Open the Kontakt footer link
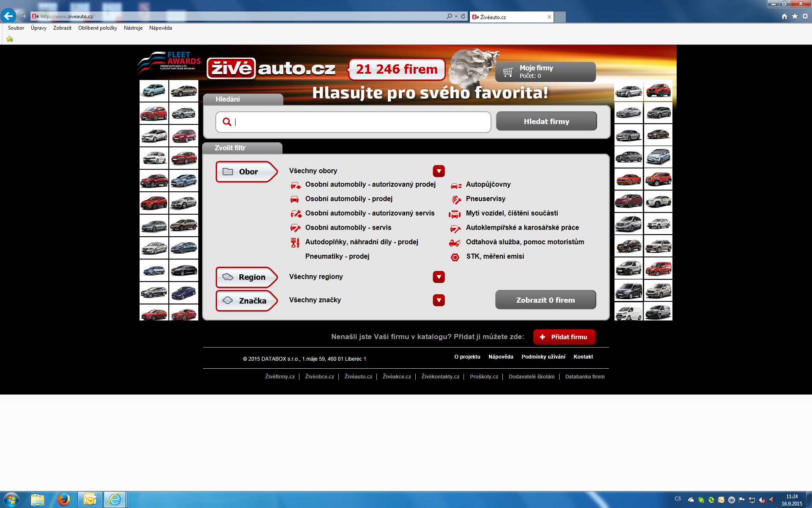812x508 pixels. coord(583,357)
